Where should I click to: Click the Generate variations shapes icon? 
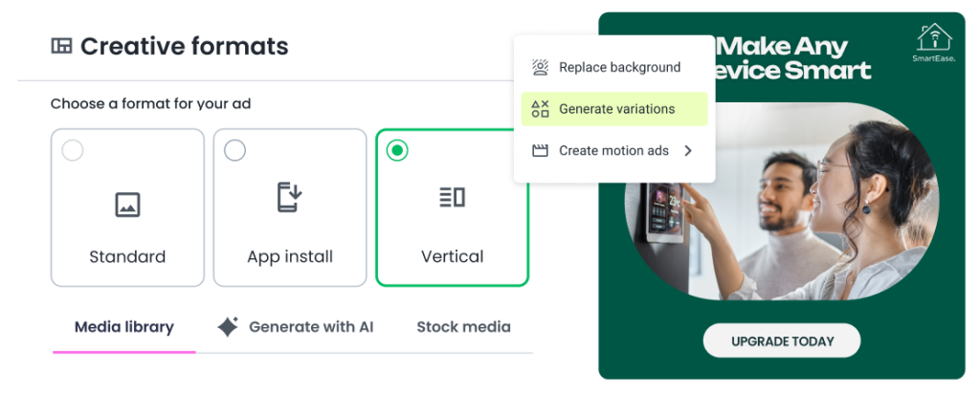click(x=540, y=109)
